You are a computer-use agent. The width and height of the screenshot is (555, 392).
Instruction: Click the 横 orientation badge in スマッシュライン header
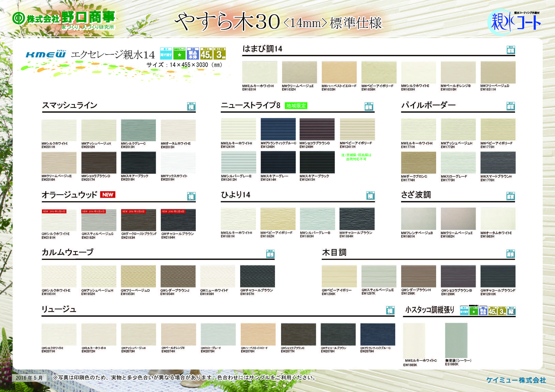[x=191, y=107]
